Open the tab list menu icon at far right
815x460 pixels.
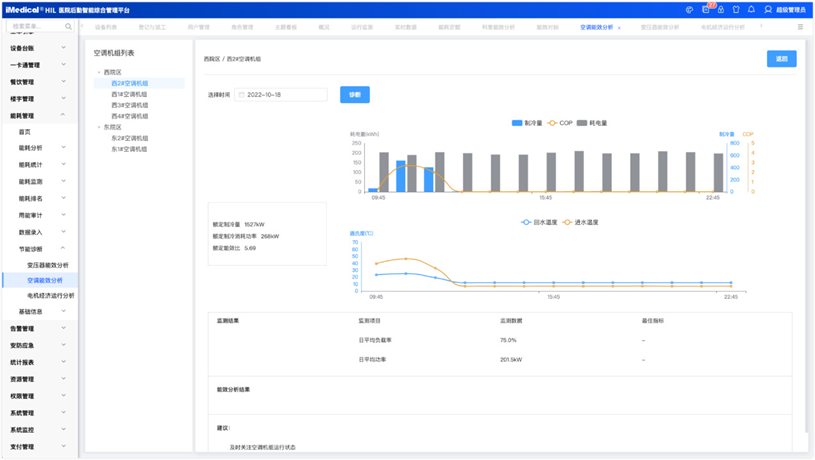coord(800,27)
